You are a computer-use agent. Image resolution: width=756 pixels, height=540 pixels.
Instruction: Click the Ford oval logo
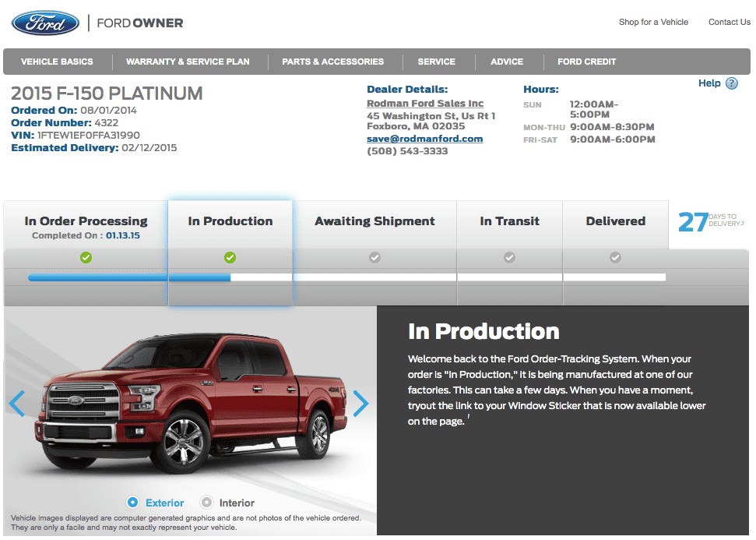pyautogui.click(x=45, y=23)
